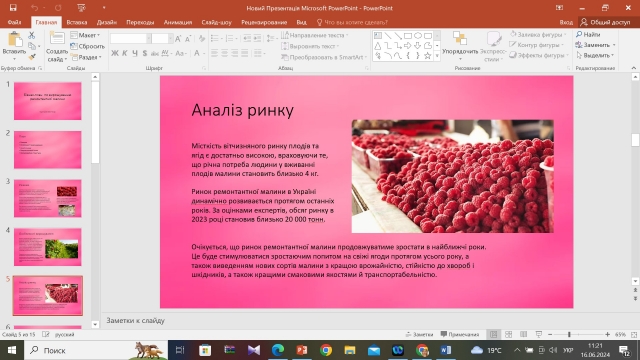Image resolution: width=640 pixels, height=360 pixels.
Task: Toggle Notes (Заметки) pane in status bar
Action: pos(419,334)
